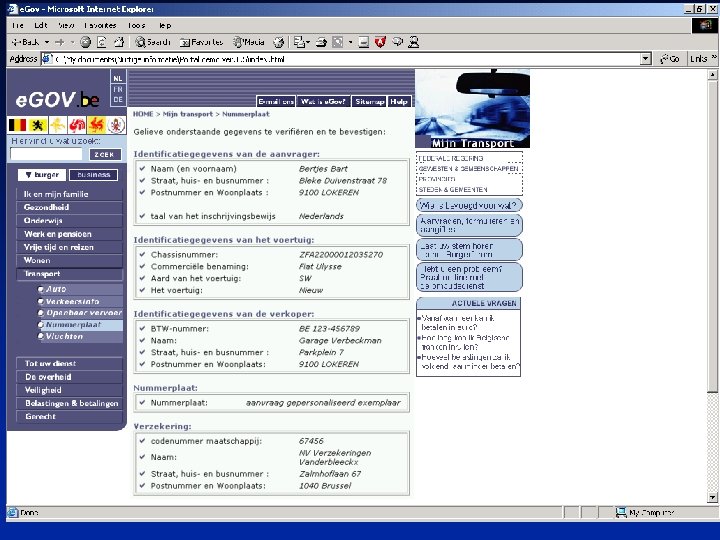Screen dimensions: 720x540
Task: Open 'Werk en pensioen' section
Action: coord(70,234)
